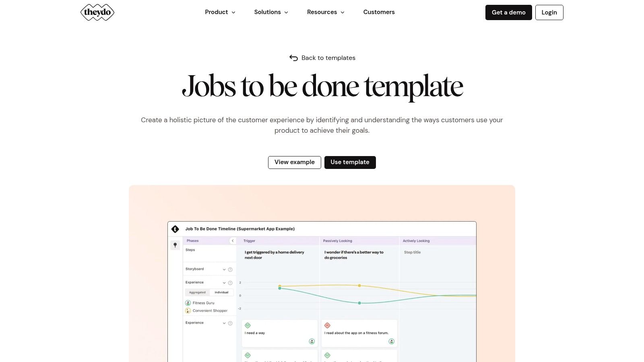Viewport: 644px width, 362px height.
Task: Go to the Customers page
Action: pyautogui.click(x=379, y=12)
